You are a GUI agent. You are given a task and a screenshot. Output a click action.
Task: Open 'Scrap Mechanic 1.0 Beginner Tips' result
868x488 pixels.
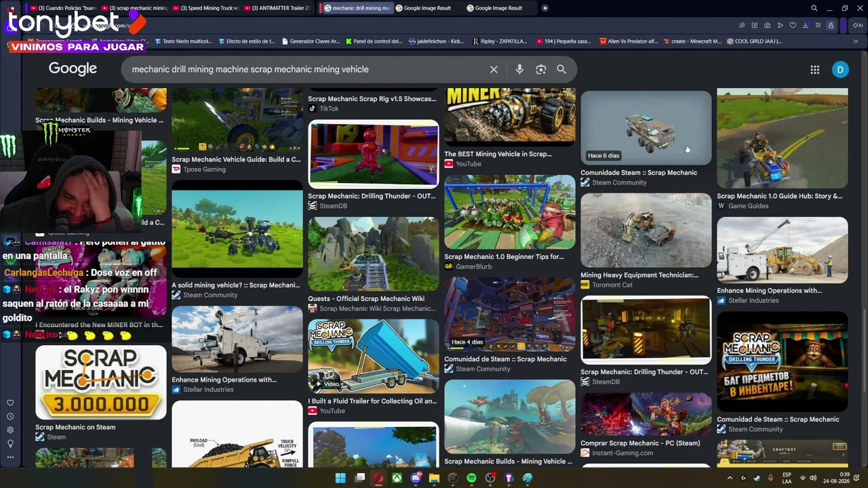point(510,212)
